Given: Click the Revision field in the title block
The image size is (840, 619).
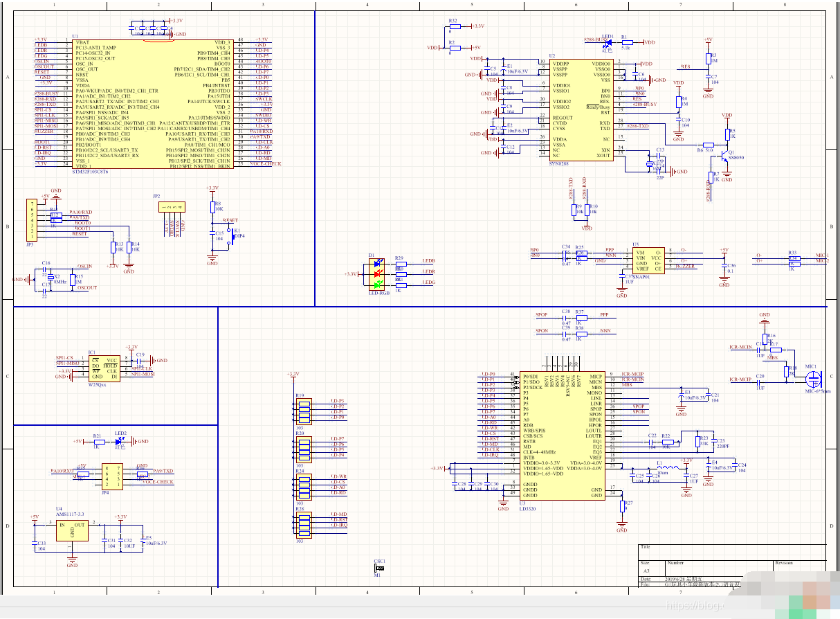Looking at the screenshot, I should pos(799,567).
